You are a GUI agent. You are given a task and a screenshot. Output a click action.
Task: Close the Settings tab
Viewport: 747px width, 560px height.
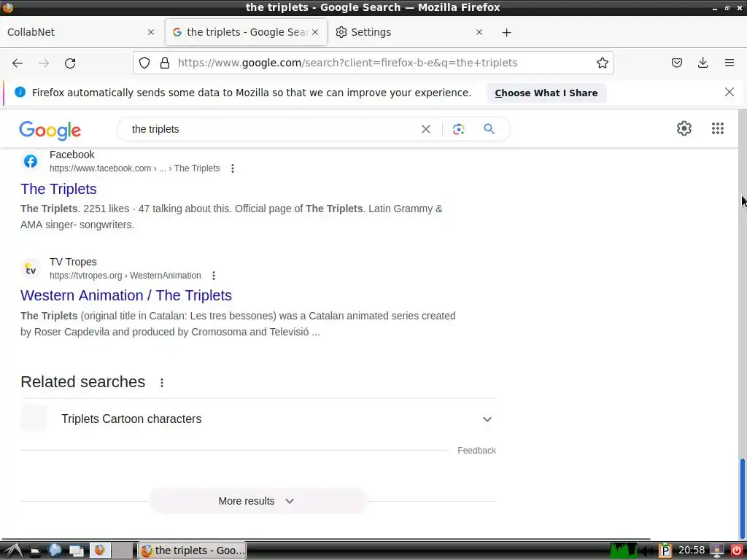(x=479, y=32)
